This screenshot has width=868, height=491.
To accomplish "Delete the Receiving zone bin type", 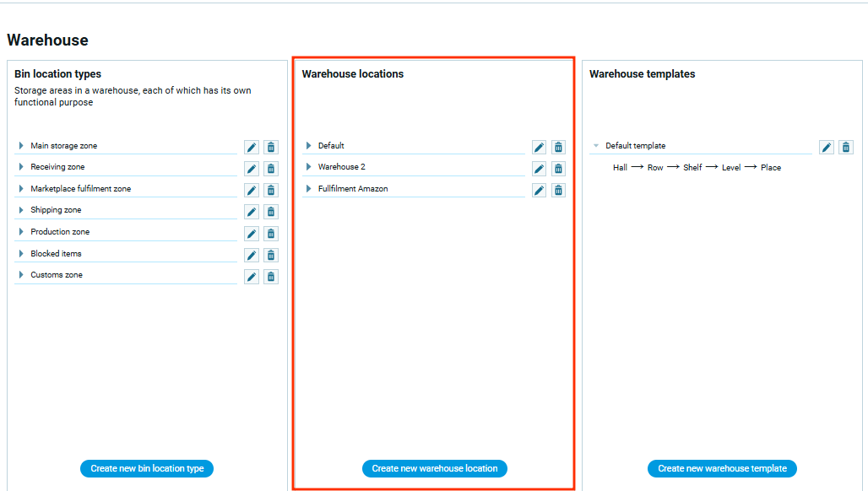I will (271, 169).
